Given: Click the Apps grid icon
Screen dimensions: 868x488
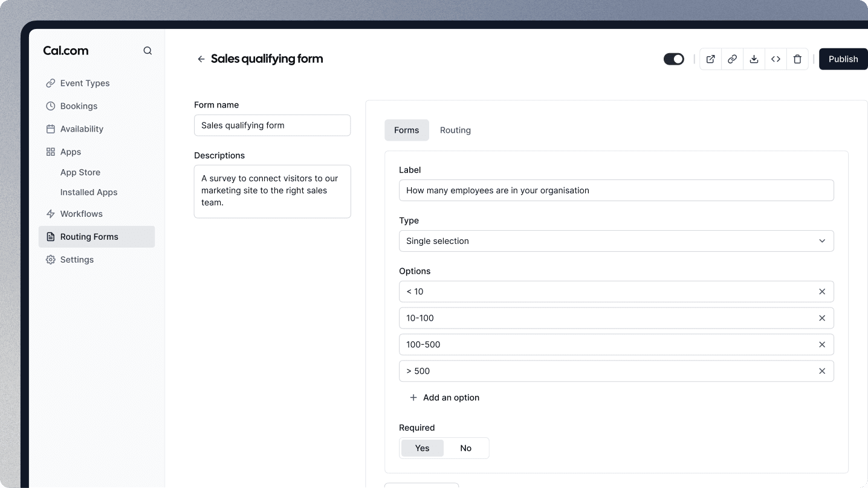Looking at the screenshot, I should click(51, 152).
